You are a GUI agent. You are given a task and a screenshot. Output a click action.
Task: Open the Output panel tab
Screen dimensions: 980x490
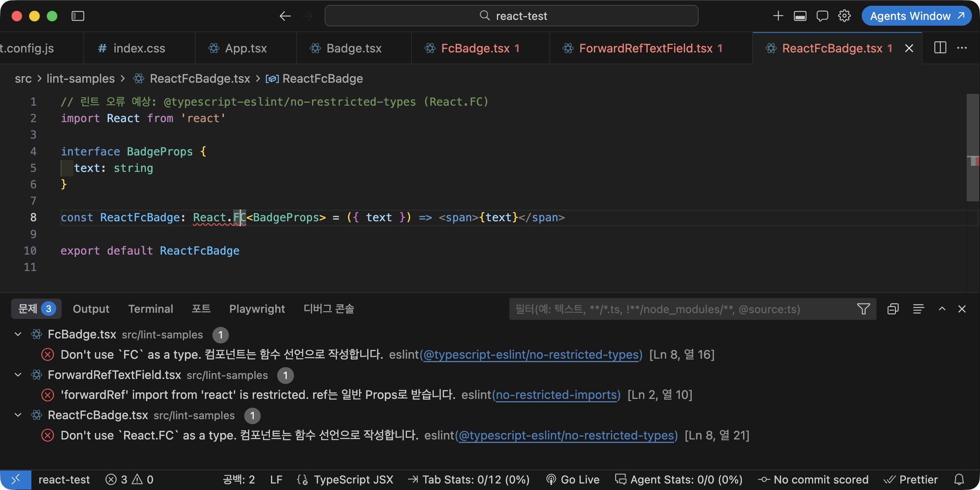point(91,309)
